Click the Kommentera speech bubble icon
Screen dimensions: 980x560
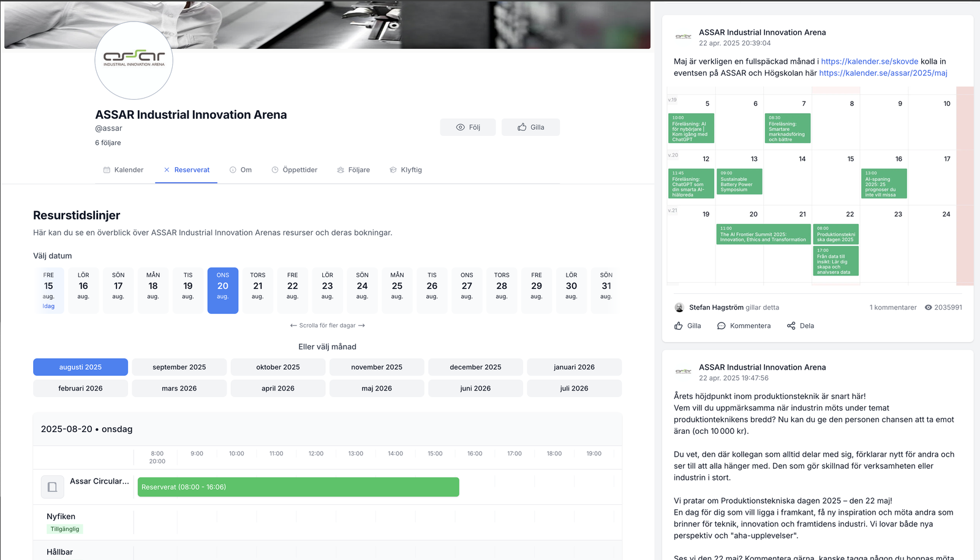pos(722,326)
